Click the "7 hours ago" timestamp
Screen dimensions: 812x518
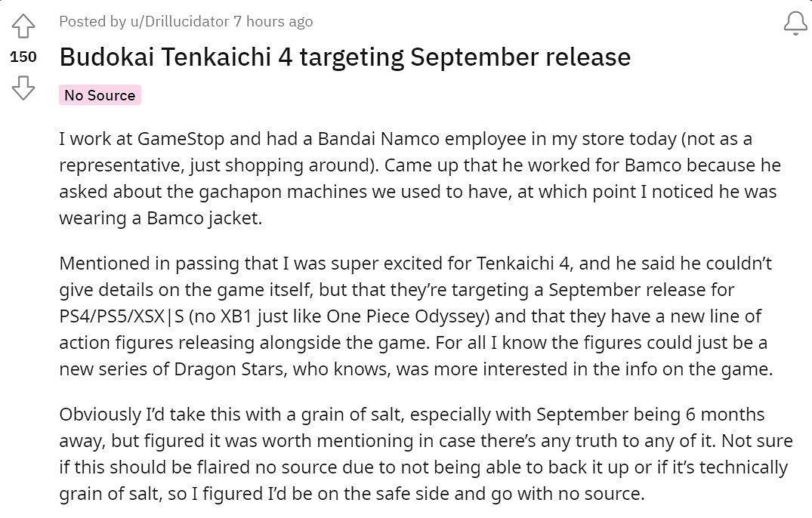coord(273,21)
